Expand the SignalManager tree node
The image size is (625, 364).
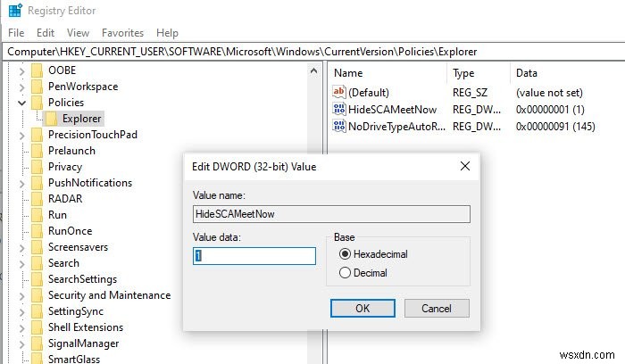tap(22, 344)
